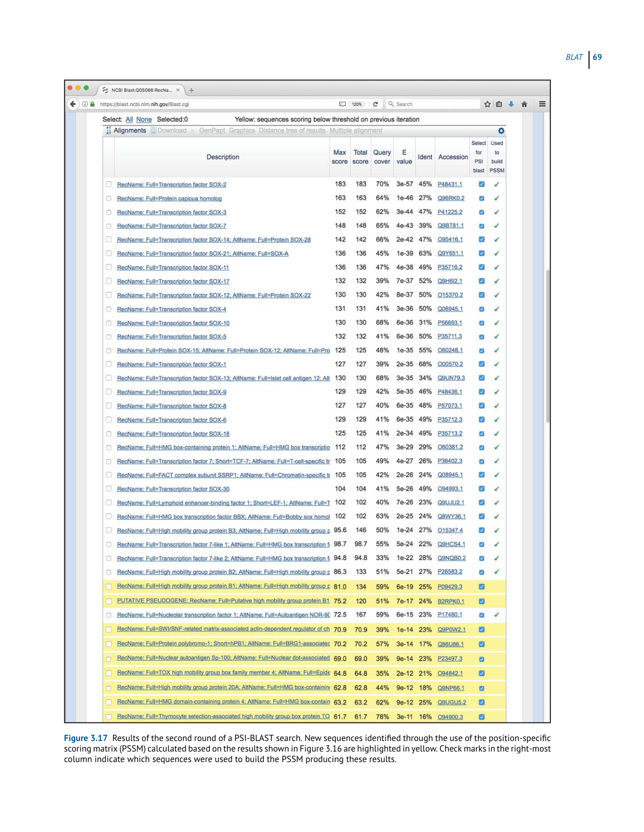
Task: Open the Graphics view
Action: coord(242,130)
